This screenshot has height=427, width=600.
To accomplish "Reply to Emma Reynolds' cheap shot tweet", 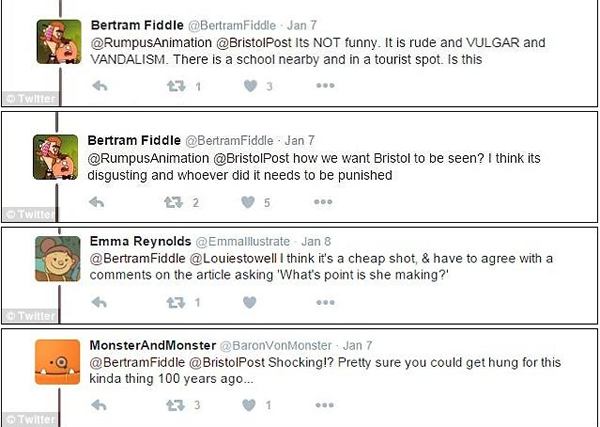I will tap(99, 303).
